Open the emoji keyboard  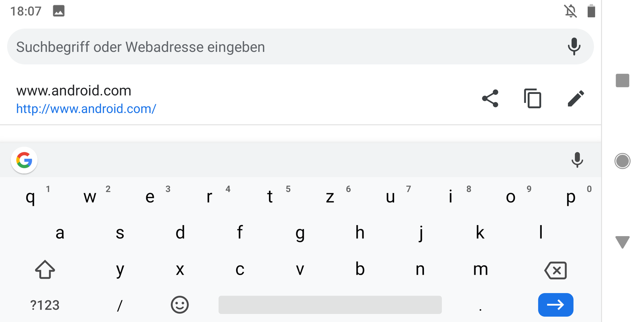[180, 305]
